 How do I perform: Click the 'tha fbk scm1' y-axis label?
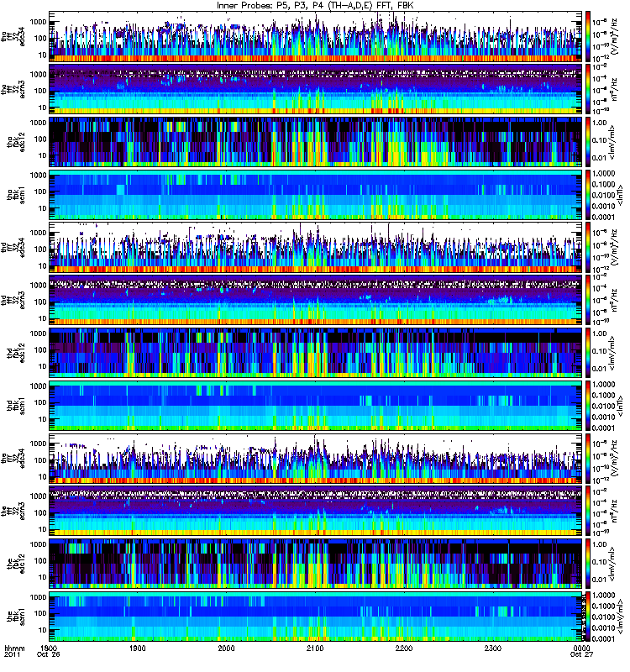click(16, 195)
